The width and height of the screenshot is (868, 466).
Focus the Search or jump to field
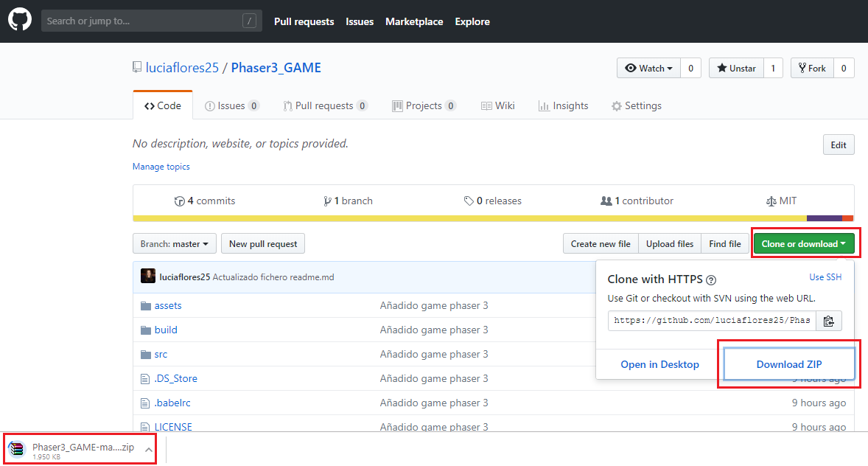(x=151, y=21)
